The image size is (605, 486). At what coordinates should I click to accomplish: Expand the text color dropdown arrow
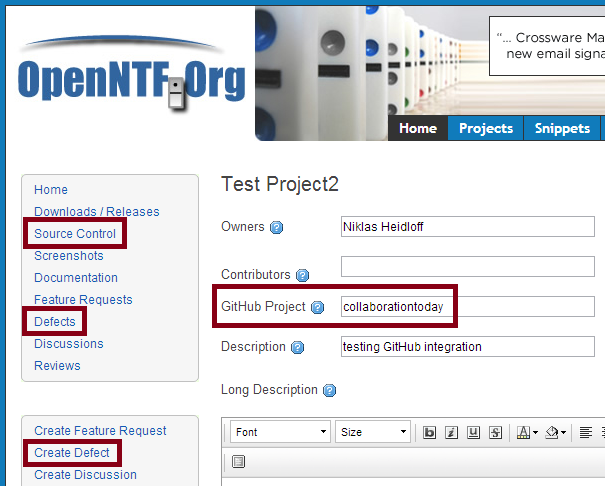click(x=535, y=433)
